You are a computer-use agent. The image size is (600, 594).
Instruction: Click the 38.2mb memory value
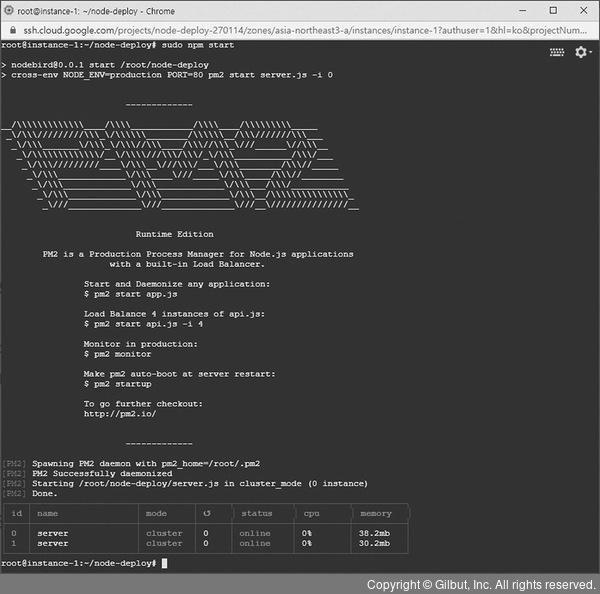click(x=374, y=533)
